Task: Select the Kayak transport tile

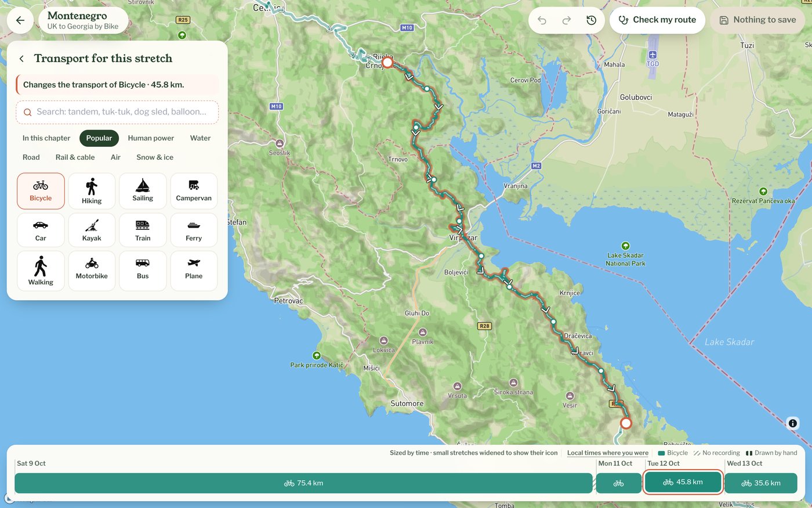Action: (92, 230)
